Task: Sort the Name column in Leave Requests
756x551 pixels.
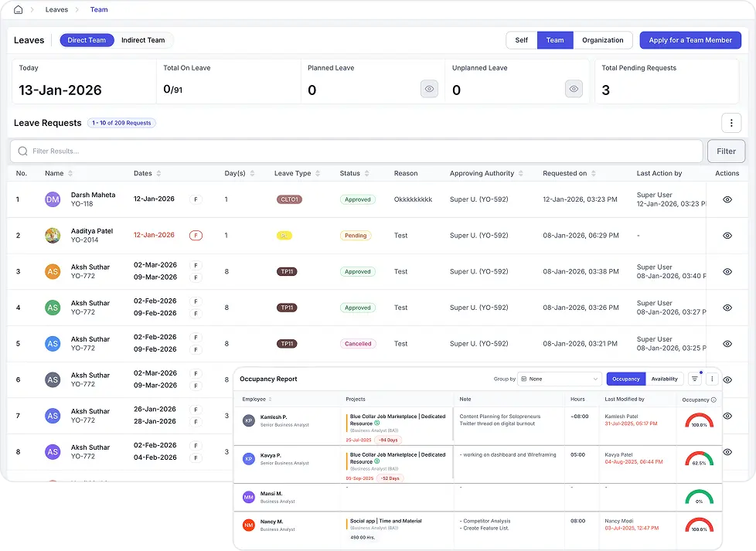Action: (x=71, y=173)
